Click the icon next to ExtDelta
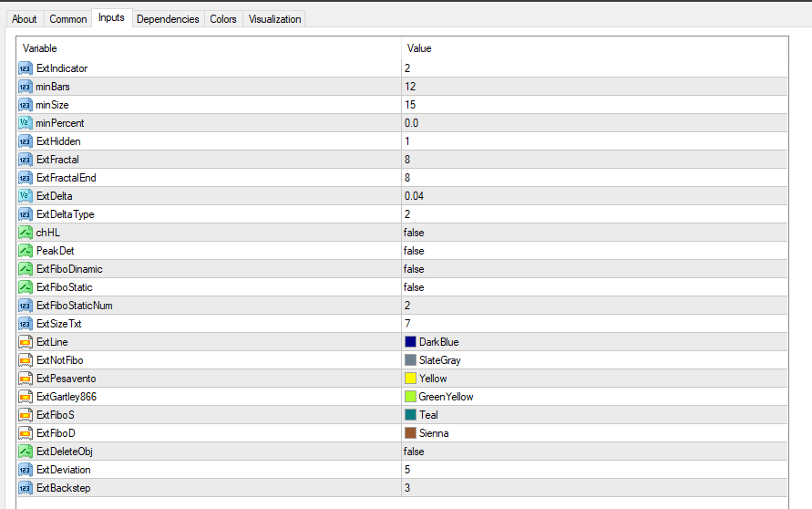Viewport: 812px width, 509px height. click(26, 196)
